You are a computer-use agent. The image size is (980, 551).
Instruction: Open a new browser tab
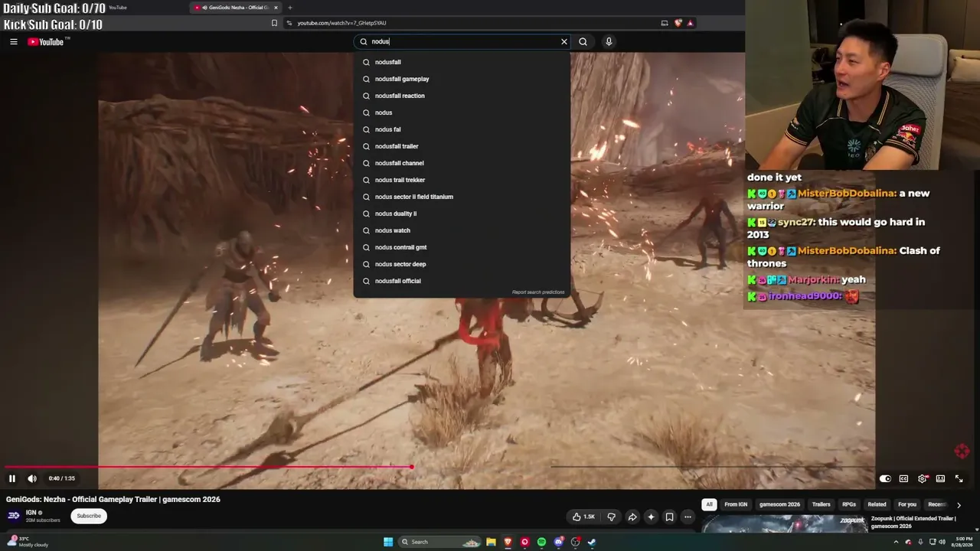pos(289,8)
